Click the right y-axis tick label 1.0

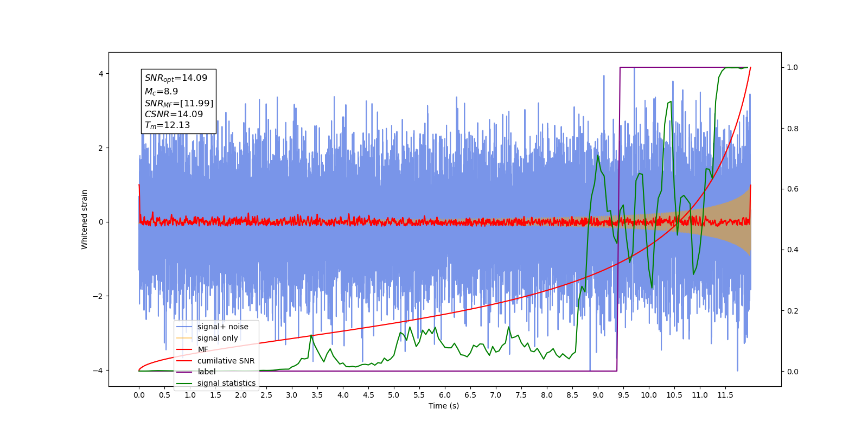[x=793, y=67]
